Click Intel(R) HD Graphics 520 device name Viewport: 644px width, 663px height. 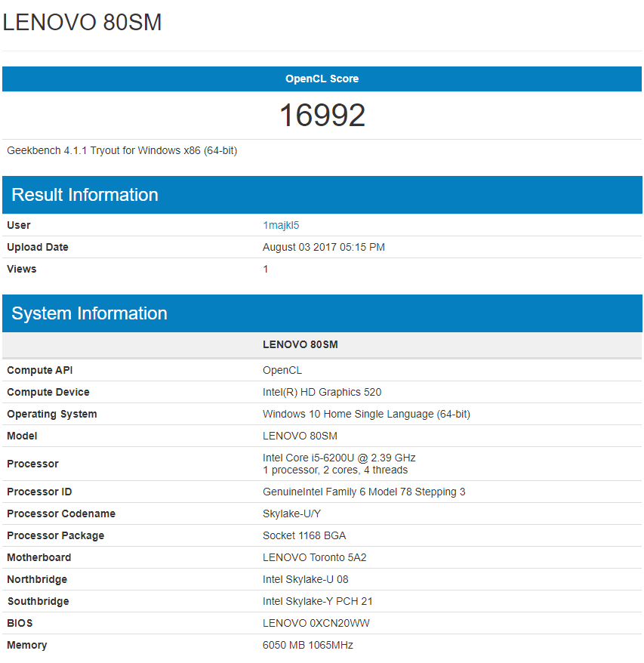(x=322, y=392)
